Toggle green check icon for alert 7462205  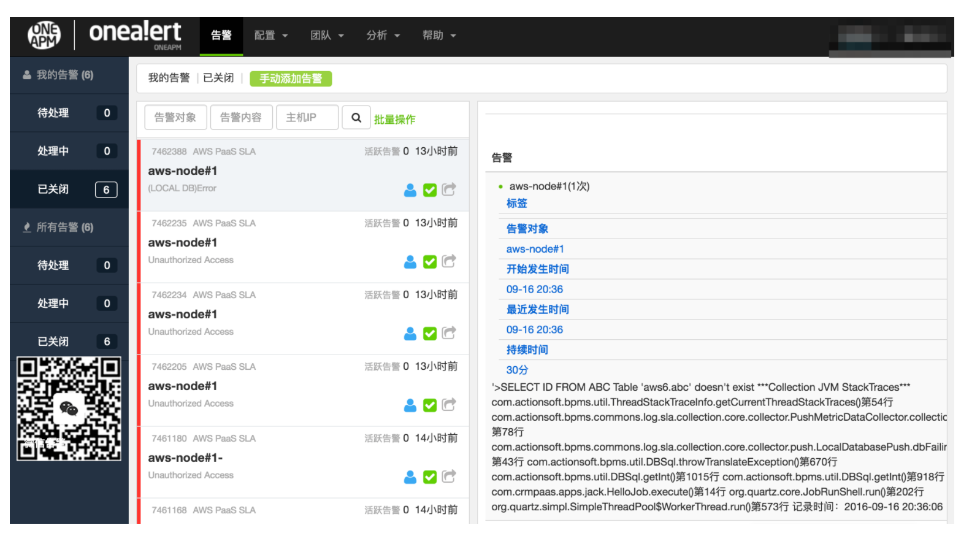click(430, 405)
